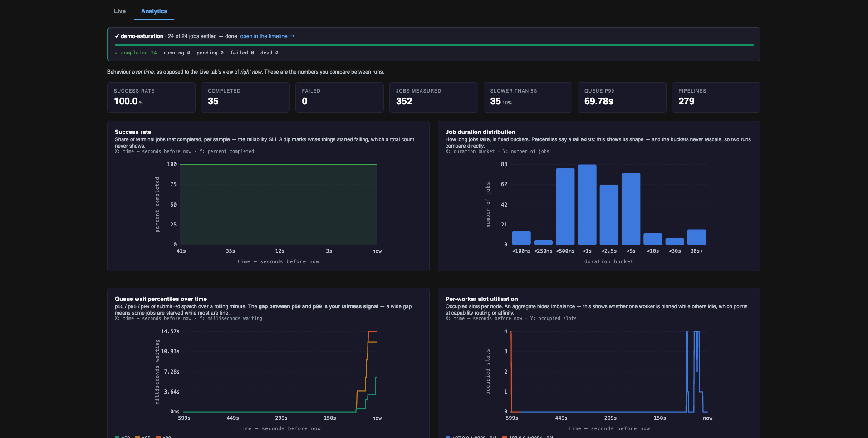Image resolution: width=868 pixels, height=438 pixels.
Task: Click the <500ms bar in duration chart
Action: [565, 207]
